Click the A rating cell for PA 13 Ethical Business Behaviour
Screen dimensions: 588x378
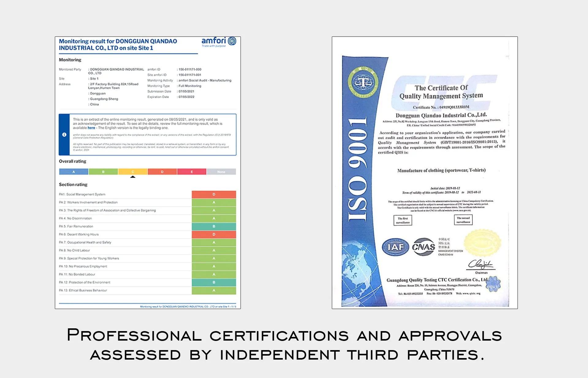(x=214, y=290)
